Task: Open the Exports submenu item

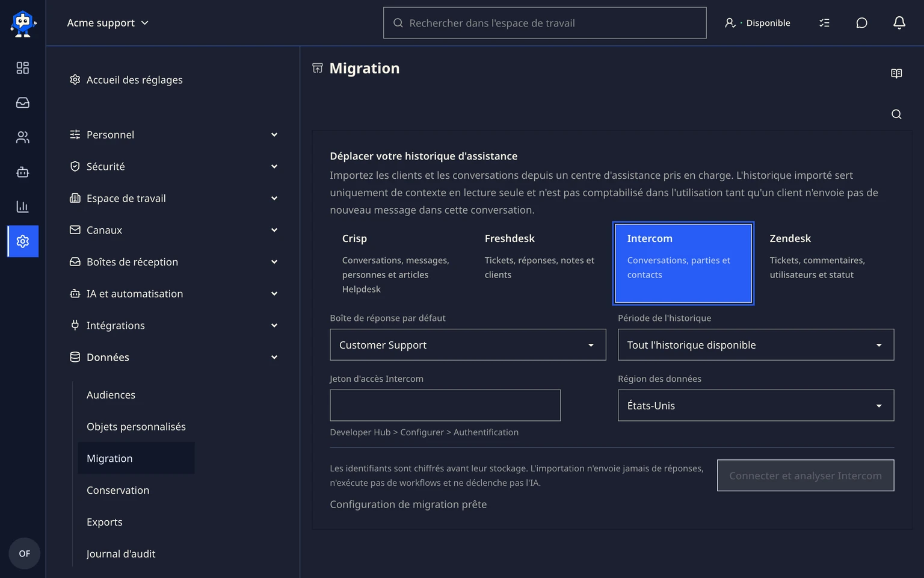Action: [105, 522]
